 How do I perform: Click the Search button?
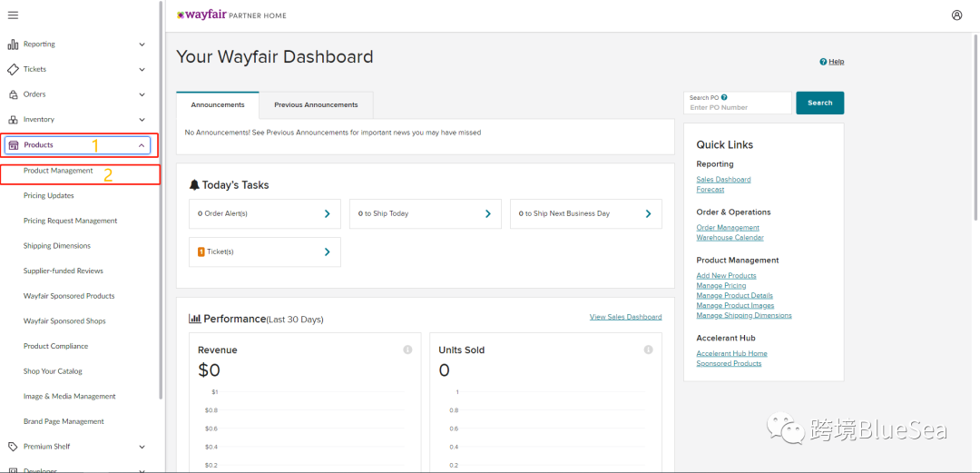[820, 103]
